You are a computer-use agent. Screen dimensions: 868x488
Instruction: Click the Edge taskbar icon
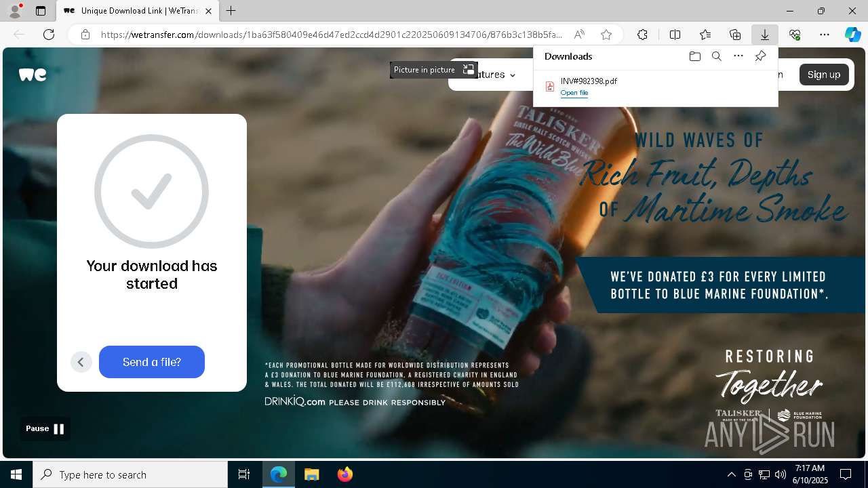click(x=279, y=474)
